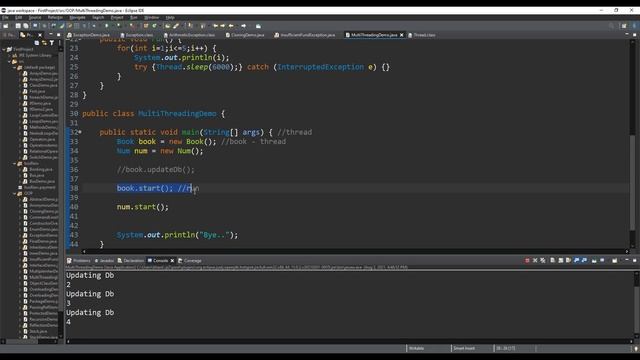Open the Refactor menu
The height and width of the screenshot is (360, 640).
click(x=55, y=18)
